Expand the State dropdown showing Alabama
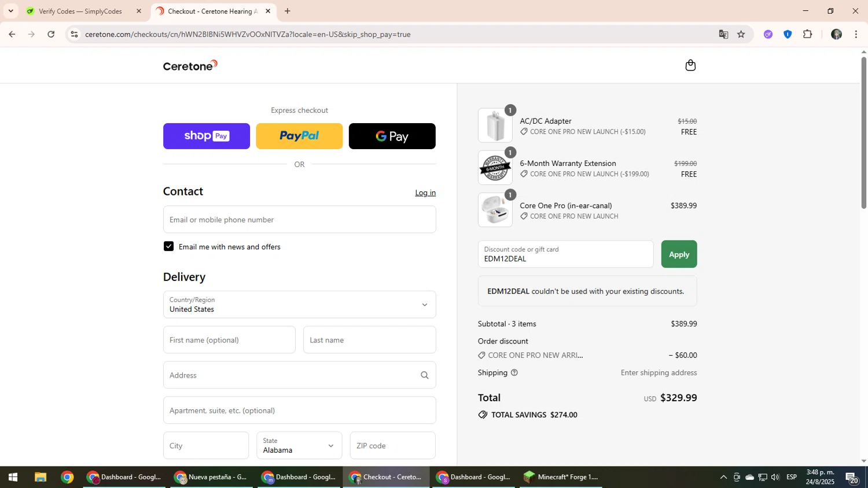Image resolution: width=868 pixels, height=488 pixels. click(x=299, y=446)
